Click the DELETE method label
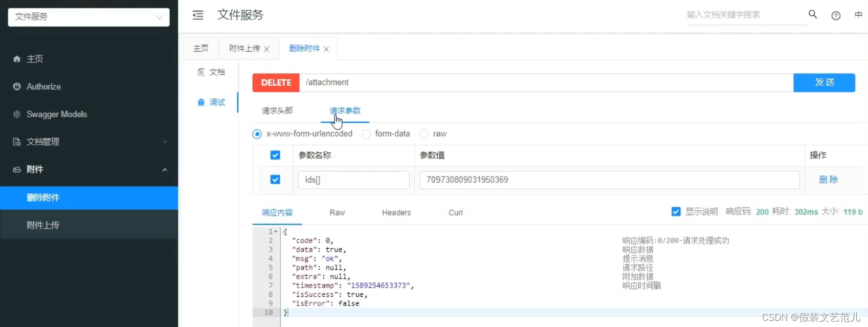This screenshot has height=327, width=868. [x=276, y=82]
